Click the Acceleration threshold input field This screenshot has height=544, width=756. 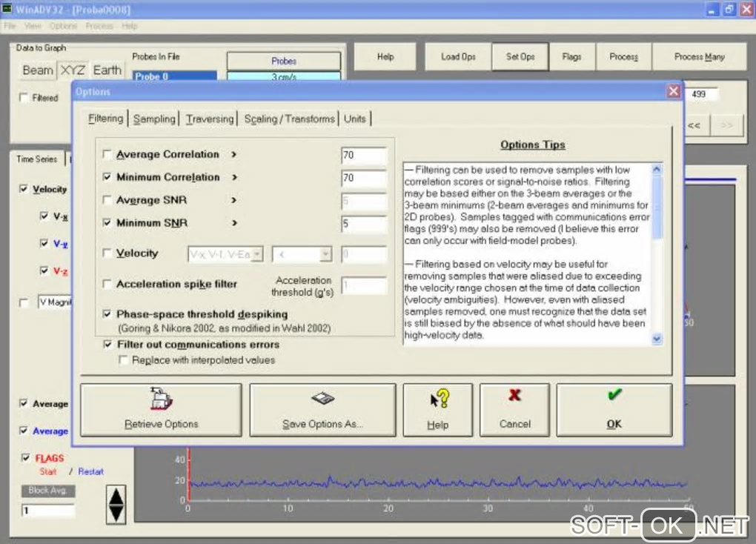tap(364, 285)
